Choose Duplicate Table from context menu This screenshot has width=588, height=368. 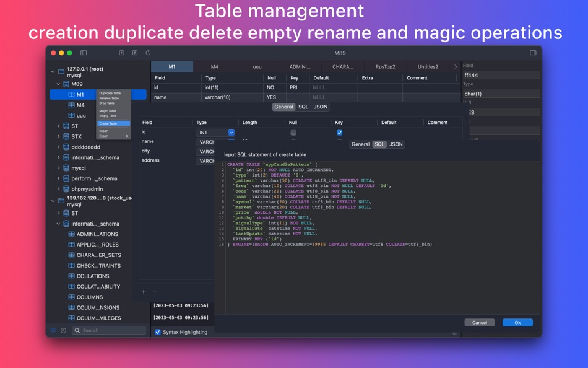click(x=110, y=93)
